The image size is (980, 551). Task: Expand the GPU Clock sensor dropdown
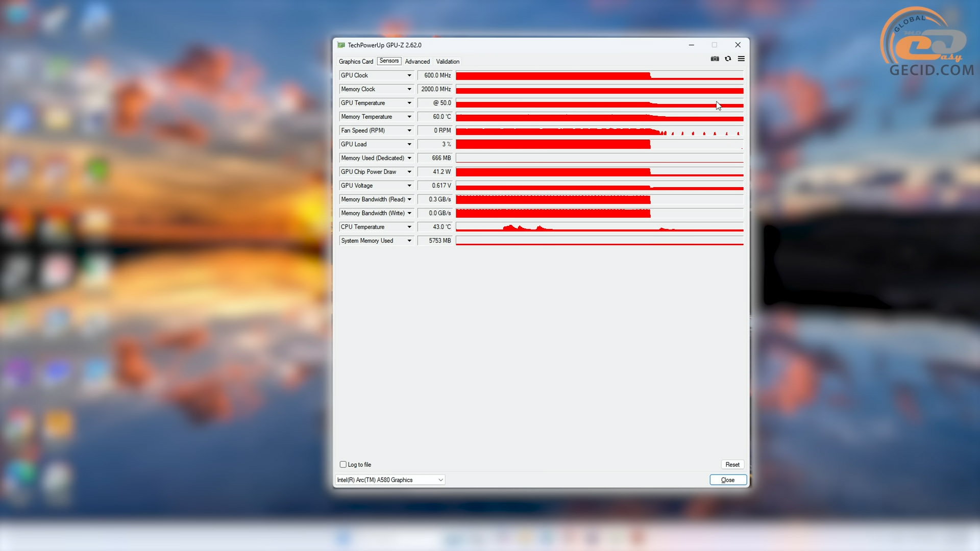pos(409,75)
